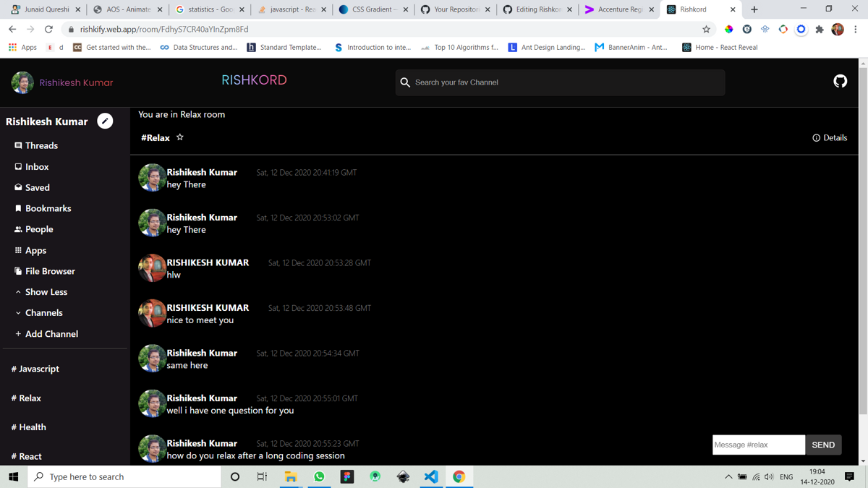Click message 'well i have one question for you'
The width and height of the screenshot is (868, 488).
coord(230,411)
